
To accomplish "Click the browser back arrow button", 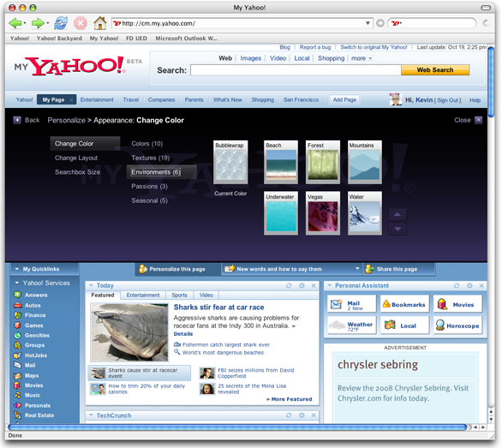I will click(15, 23).
